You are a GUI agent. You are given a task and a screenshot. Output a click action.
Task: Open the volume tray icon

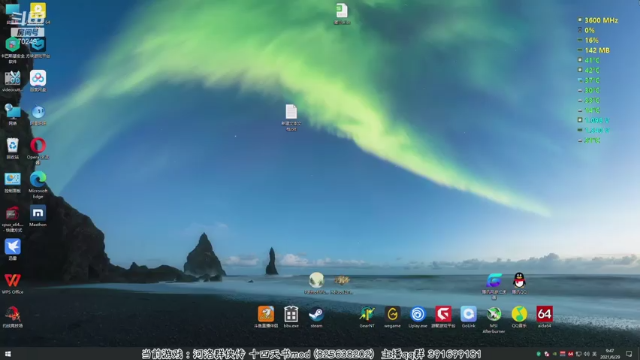[x=587, y=353]
